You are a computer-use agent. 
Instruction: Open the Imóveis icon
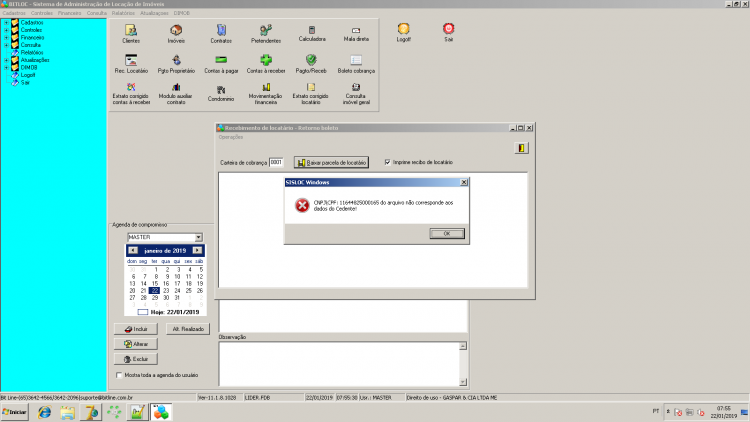(x=176, y=34)
